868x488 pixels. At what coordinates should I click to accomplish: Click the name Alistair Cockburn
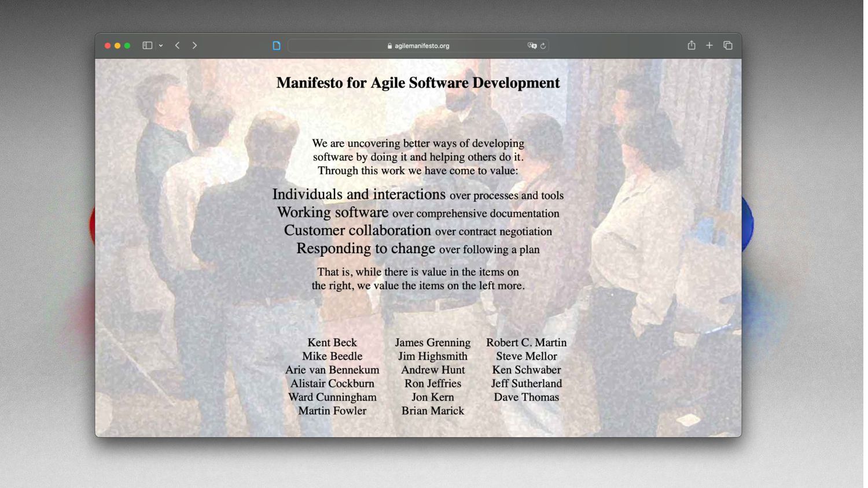332,383
